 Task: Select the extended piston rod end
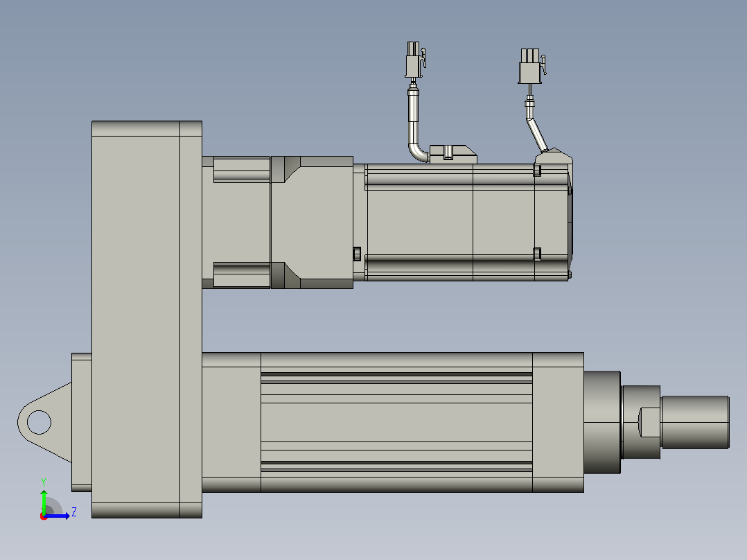tap(696, 422)
